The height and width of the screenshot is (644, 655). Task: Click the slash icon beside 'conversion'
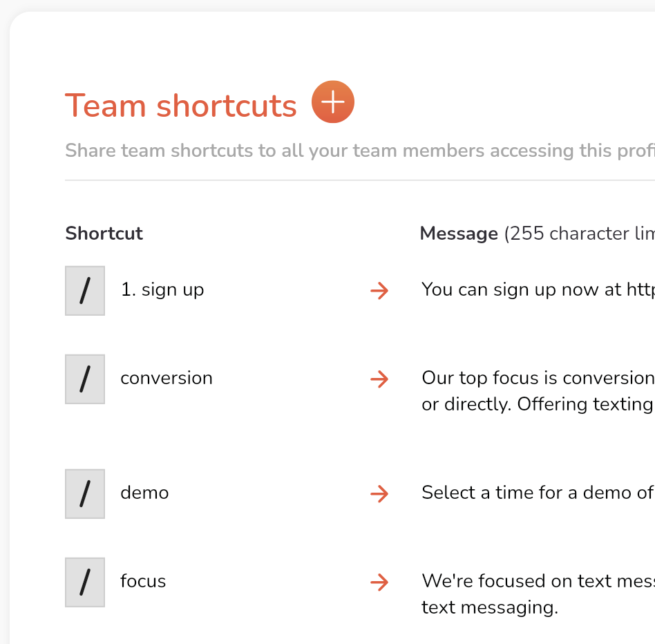(x=85, y=379)
